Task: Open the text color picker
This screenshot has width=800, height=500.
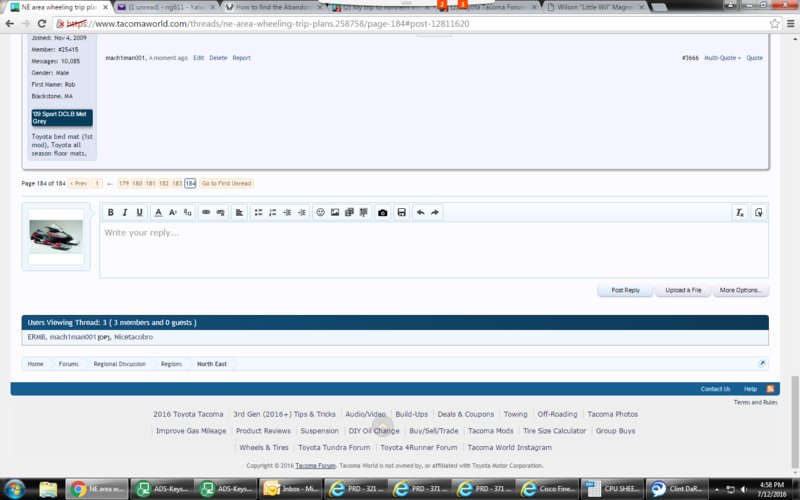Action: tap(158, 212)
